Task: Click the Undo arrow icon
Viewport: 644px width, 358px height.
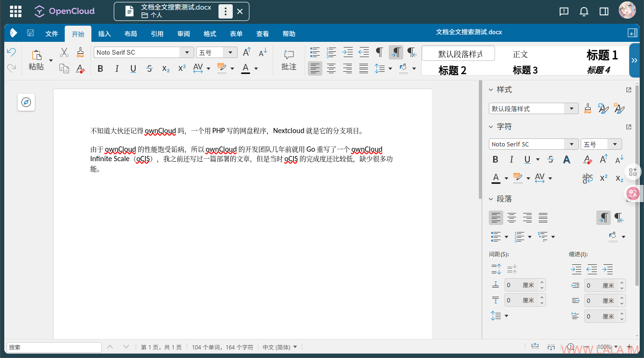Action: click(x=11, y=52)
